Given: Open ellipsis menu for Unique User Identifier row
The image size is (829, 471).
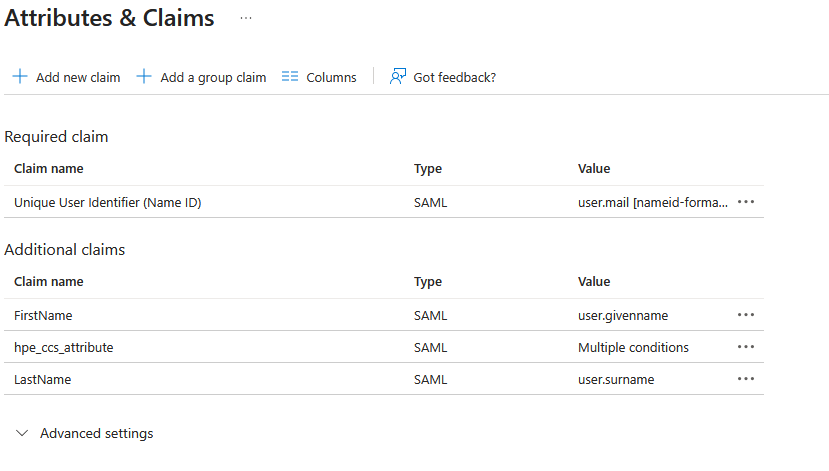Looking at the screenshot, I should pyautogui.click(x=745, y=202).
